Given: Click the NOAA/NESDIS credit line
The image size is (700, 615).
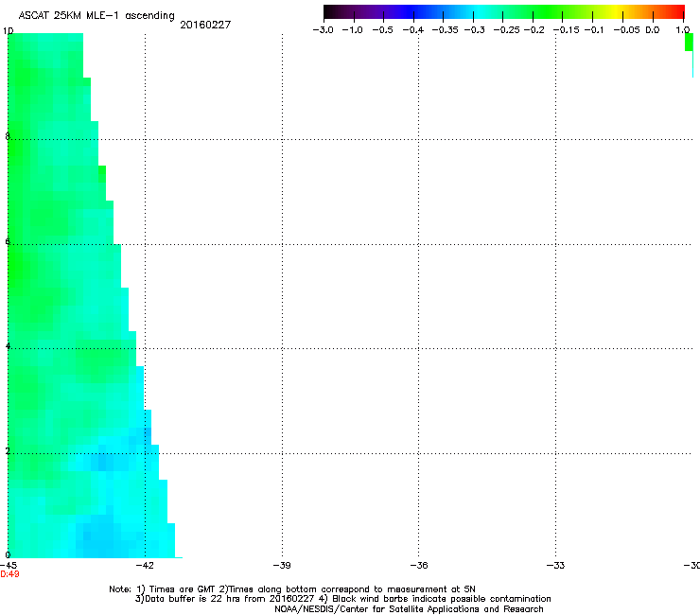Looking at the screenshot, I should click(409, 609).
